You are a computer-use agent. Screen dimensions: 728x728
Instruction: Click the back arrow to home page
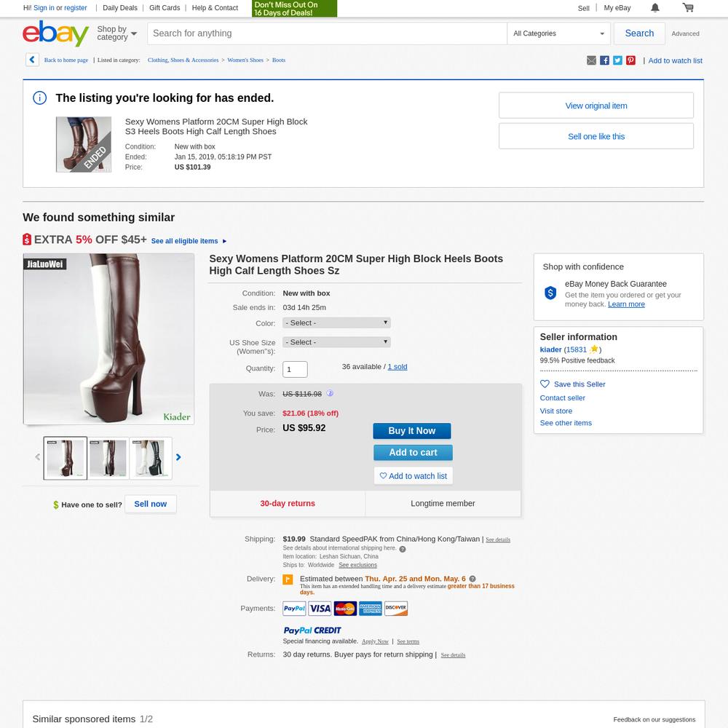click(32, 60)
